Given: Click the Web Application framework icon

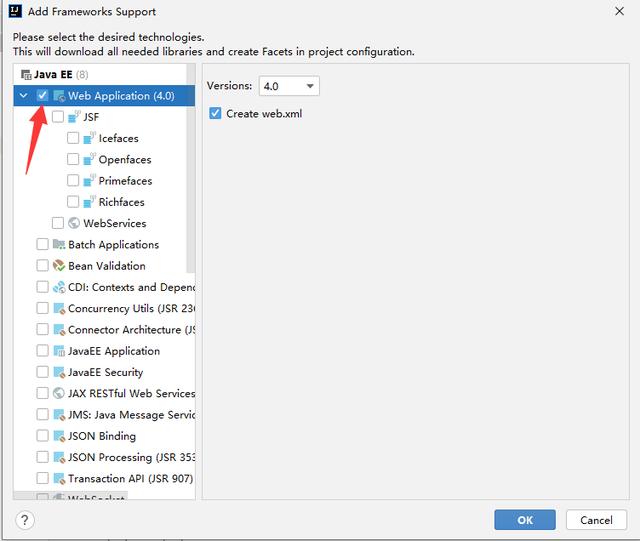Looking at the screenshot, I should point(59,96).
